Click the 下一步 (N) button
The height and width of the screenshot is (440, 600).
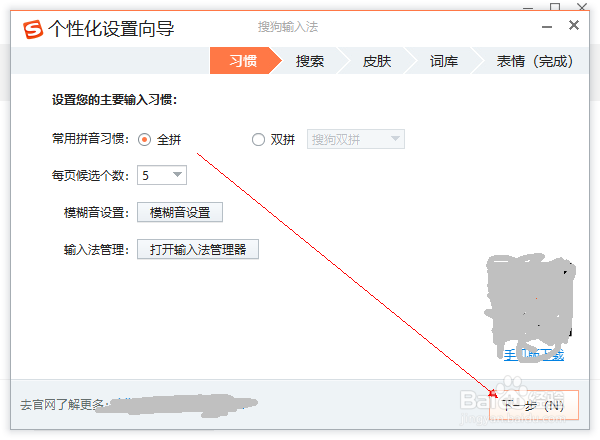point(533,405)
